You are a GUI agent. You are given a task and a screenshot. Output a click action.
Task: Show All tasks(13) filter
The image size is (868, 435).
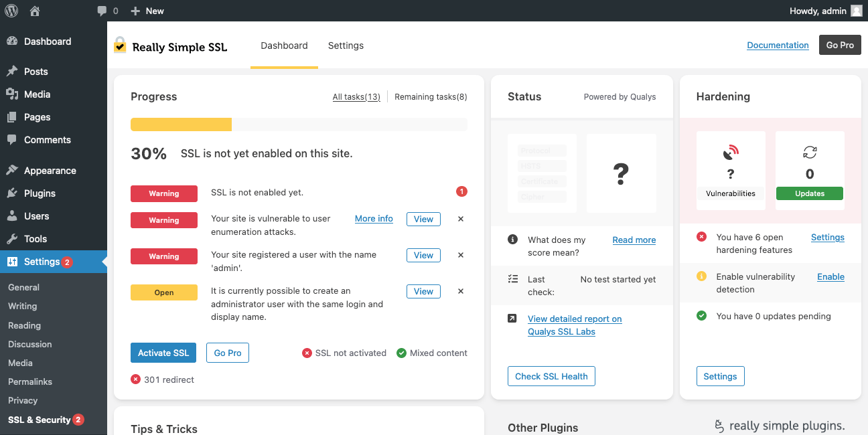(x=356, y=97)
